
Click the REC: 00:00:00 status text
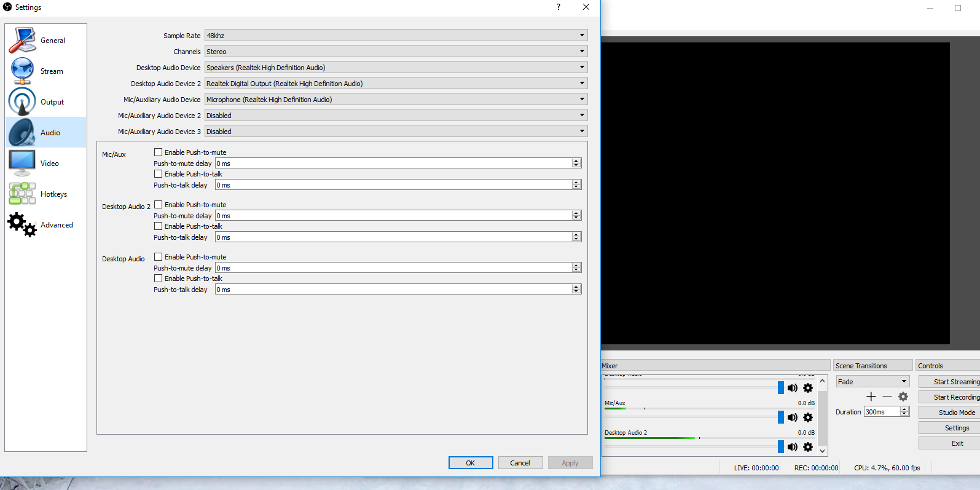[x=816, y=468]
